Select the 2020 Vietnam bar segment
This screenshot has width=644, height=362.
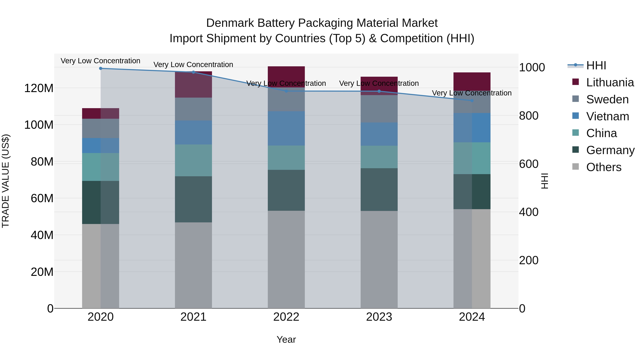tap(101, 145)
